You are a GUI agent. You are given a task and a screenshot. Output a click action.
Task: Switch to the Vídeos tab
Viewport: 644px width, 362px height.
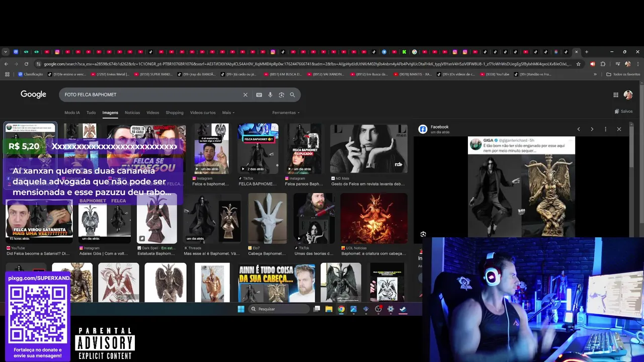(x=152, y=113)
